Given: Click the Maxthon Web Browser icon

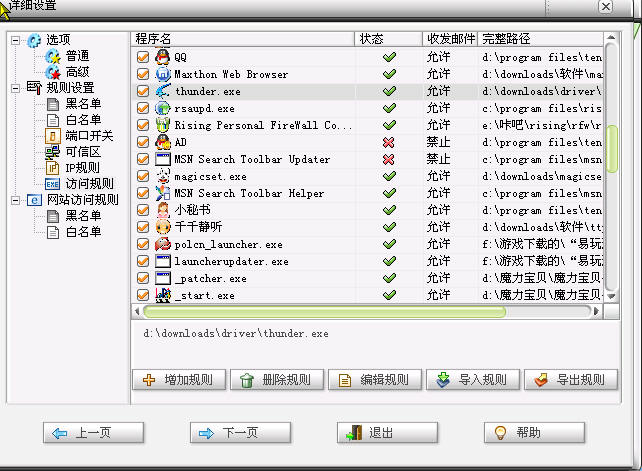Looking at the screenshot, I should point(163,74).
